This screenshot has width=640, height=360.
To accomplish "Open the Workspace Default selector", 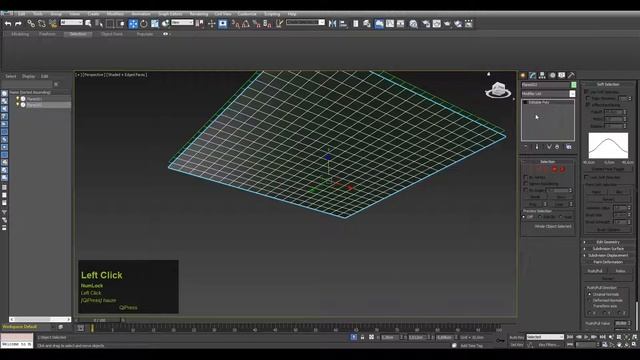I will [27, 327].
